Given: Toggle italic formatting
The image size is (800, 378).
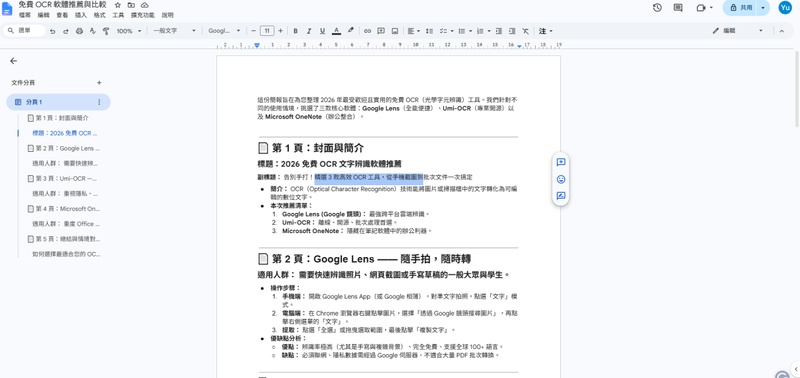Looking at the screenshot, I should 309,31.
